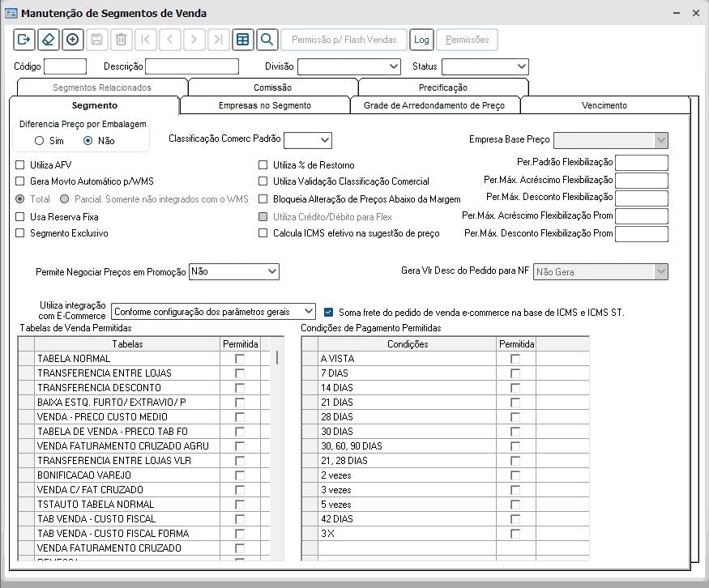
Task: Click the save diskette icon
Action: click(96, 40)
